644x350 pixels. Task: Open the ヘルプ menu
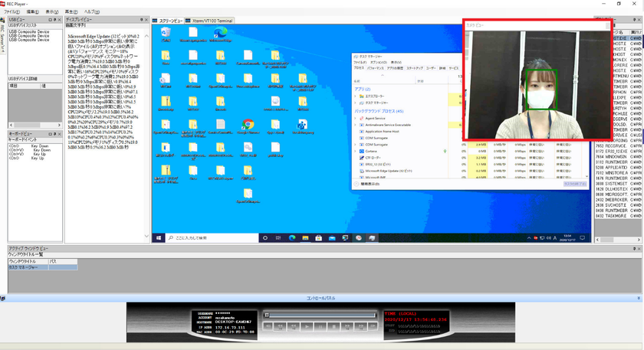pyautogui.click(x=92, y=12)
